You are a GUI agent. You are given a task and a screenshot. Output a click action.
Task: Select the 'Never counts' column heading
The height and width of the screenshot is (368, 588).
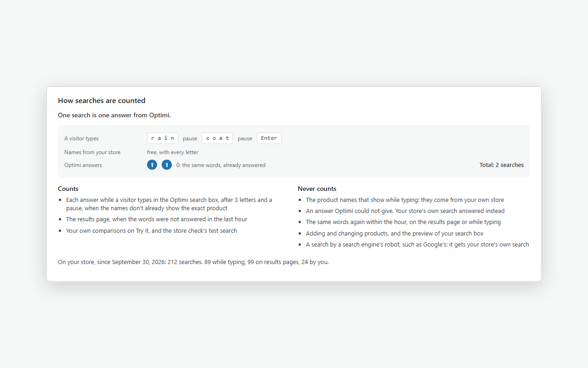[317, 189]
